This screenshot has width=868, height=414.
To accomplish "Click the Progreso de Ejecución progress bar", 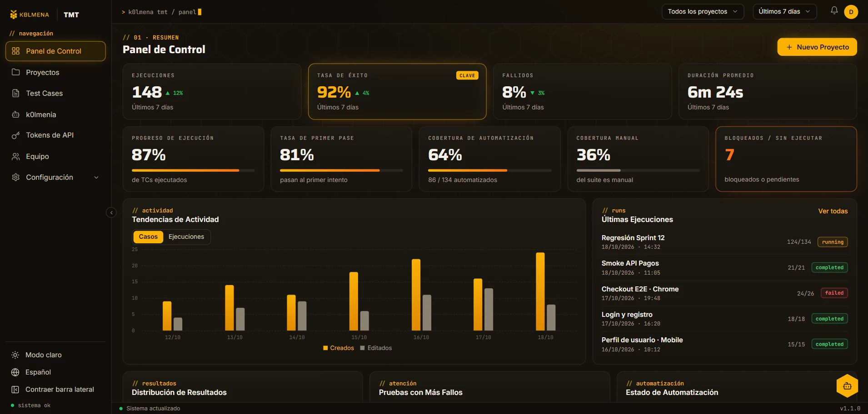I will [193, 171].
